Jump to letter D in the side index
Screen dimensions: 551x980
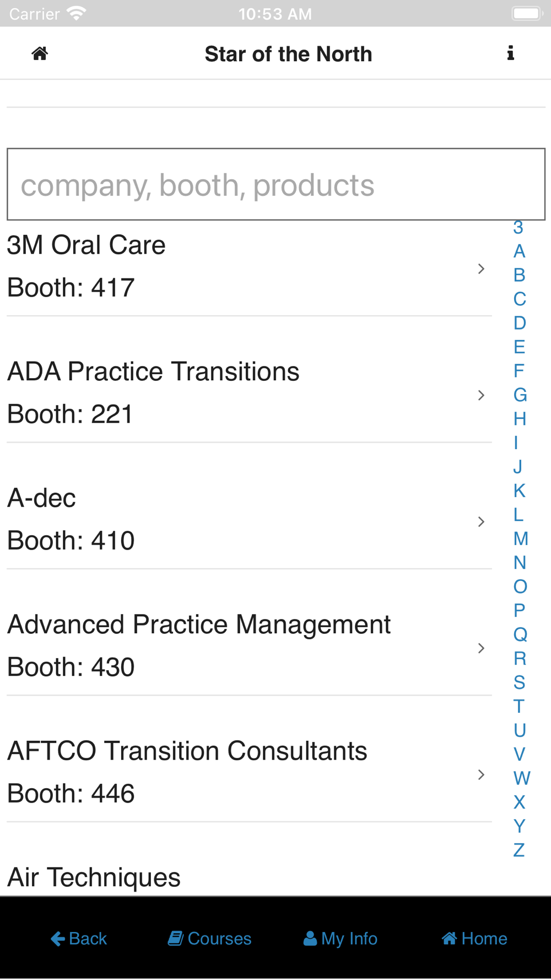point(520,323)
